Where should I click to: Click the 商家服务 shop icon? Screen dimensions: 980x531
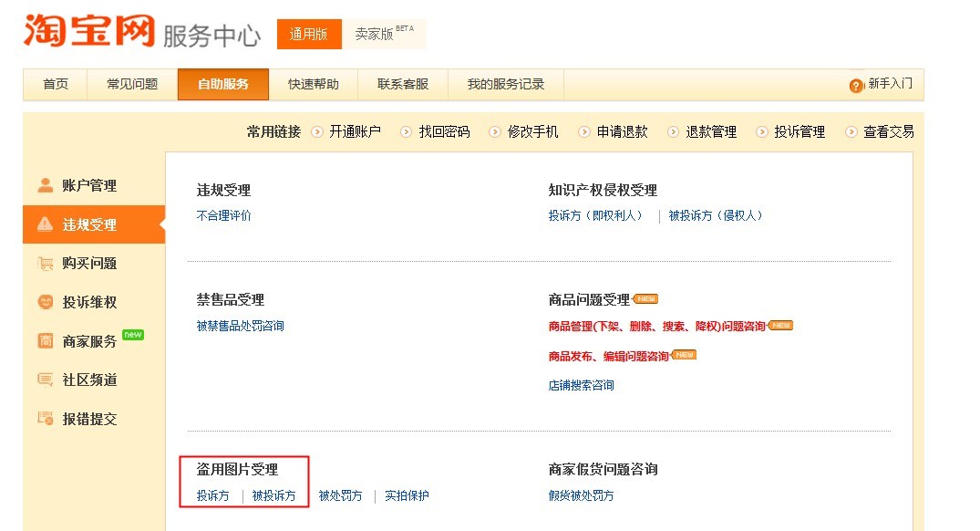coord(45,341)
